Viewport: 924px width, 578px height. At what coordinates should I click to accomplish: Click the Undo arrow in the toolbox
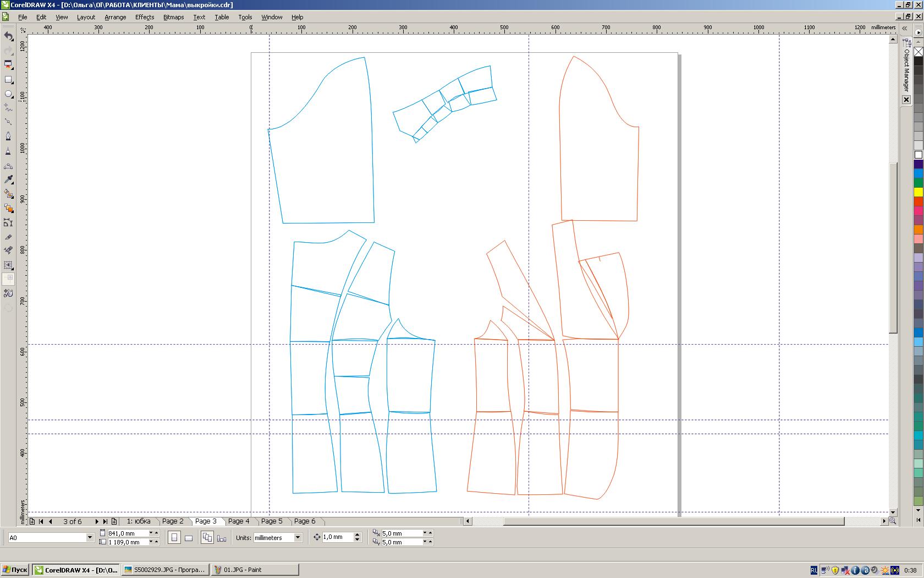[8, 36]
